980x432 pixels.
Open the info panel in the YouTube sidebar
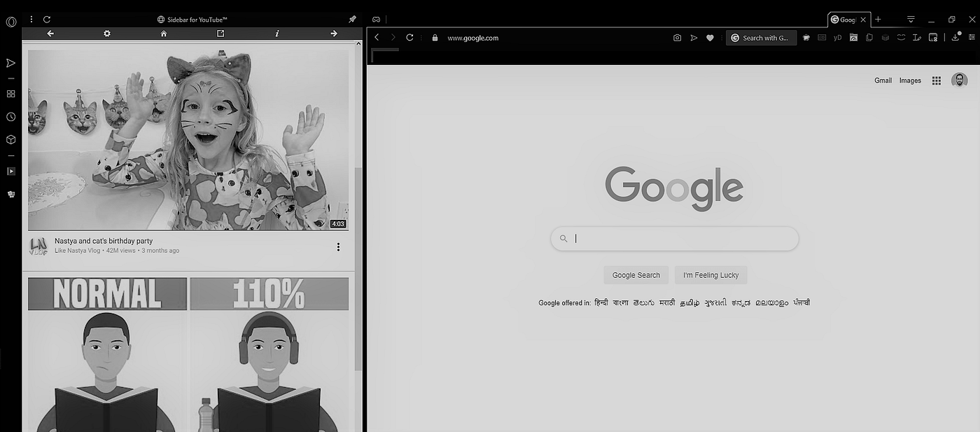click(276, 33)
